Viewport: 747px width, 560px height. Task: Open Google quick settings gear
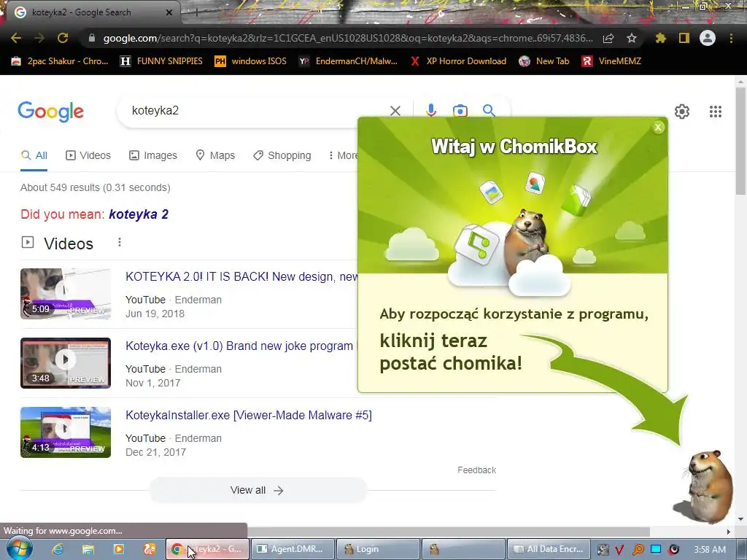click(x=682, y=112)
